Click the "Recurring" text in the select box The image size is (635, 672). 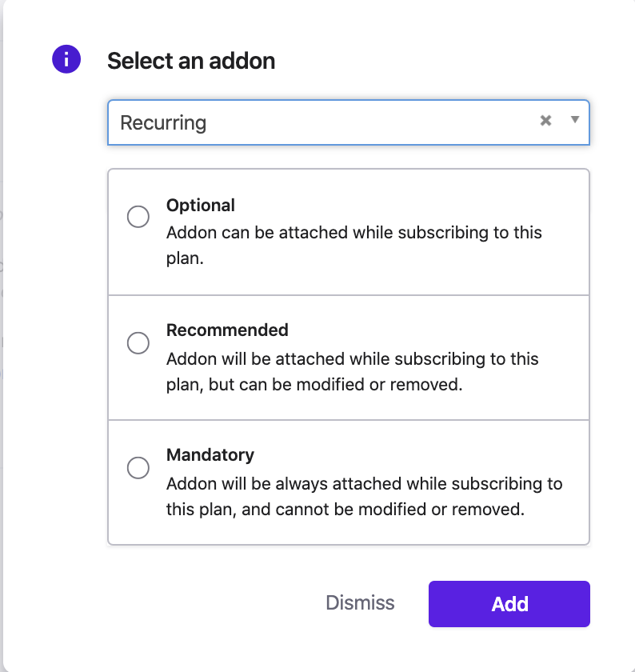163,123
